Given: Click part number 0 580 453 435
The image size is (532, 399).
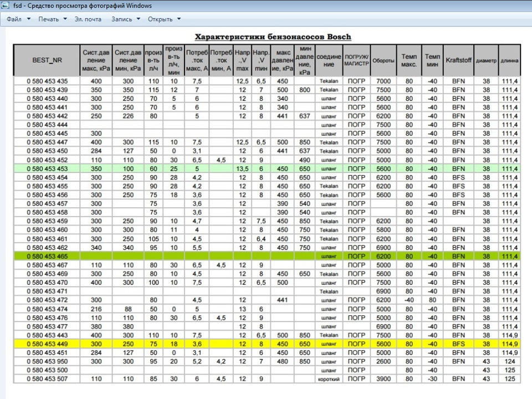Looking at the screenshot, I should tap(47, 81).
